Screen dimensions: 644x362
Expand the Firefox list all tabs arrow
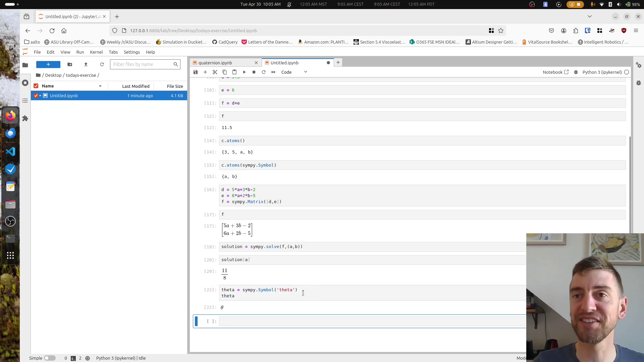(x=589, y=16)
